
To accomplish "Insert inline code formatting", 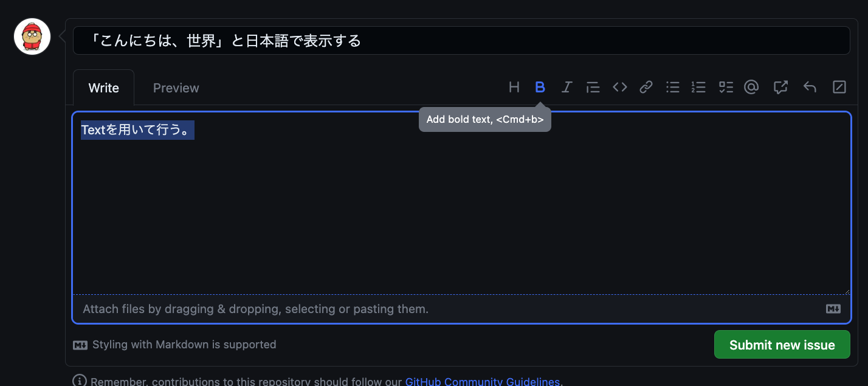I will point(619,87).
